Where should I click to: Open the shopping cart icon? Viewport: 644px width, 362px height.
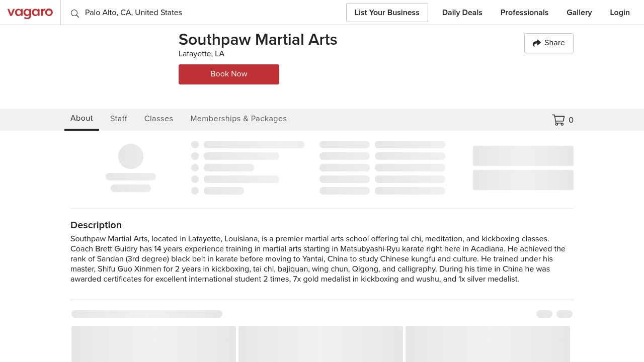[x=558, y=120]
